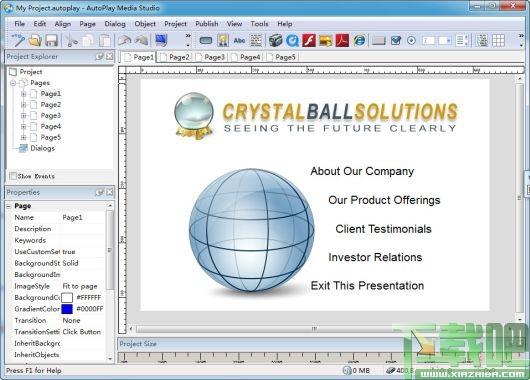Insert a RadioButton object from the toolbar
The height and width of the screenshot is (380, 530).
[x=411, y=41]
